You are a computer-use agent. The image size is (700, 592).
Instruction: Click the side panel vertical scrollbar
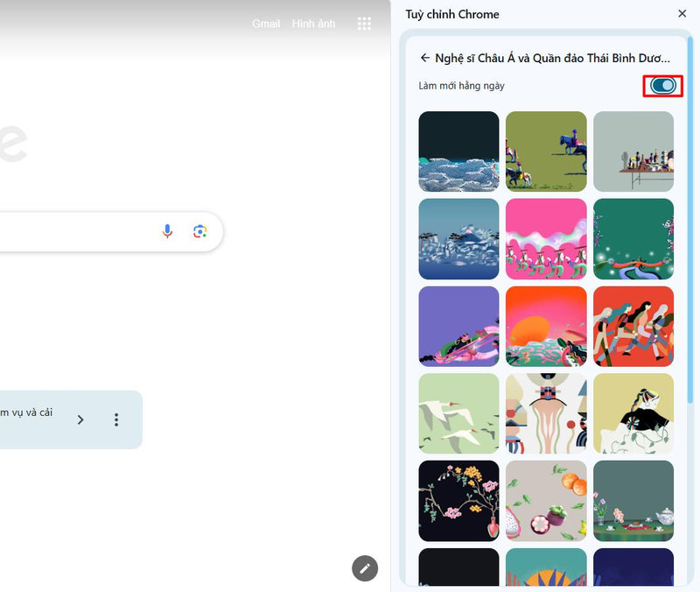[x=690, y=219]
